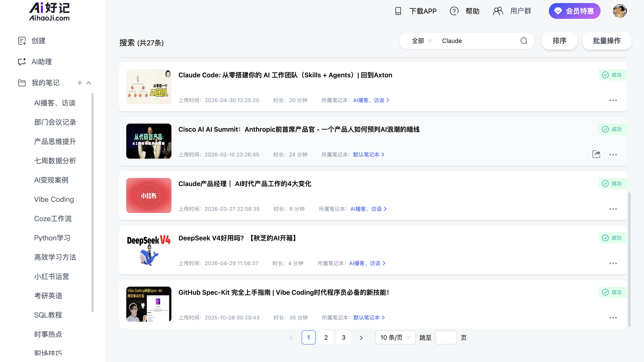Open AI播客、访谈 link on DeepSeek V4 note
This screenshot has width=644, height=362.
(x=367, y=263)
